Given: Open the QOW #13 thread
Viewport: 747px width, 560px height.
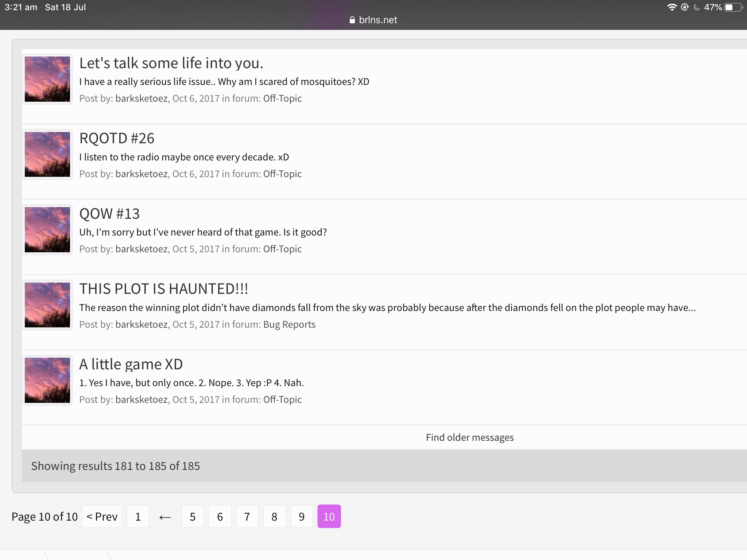Looking at the screenshot, I should click(109, 214).
